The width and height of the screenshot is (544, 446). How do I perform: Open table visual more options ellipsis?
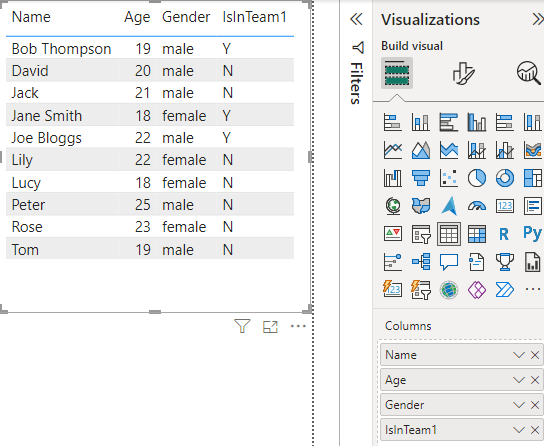pyautogui.click(x=298, y=326)
